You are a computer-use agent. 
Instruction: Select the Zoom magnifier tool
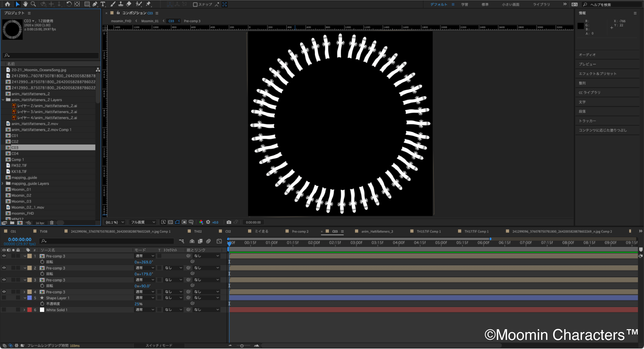[33, 4]
